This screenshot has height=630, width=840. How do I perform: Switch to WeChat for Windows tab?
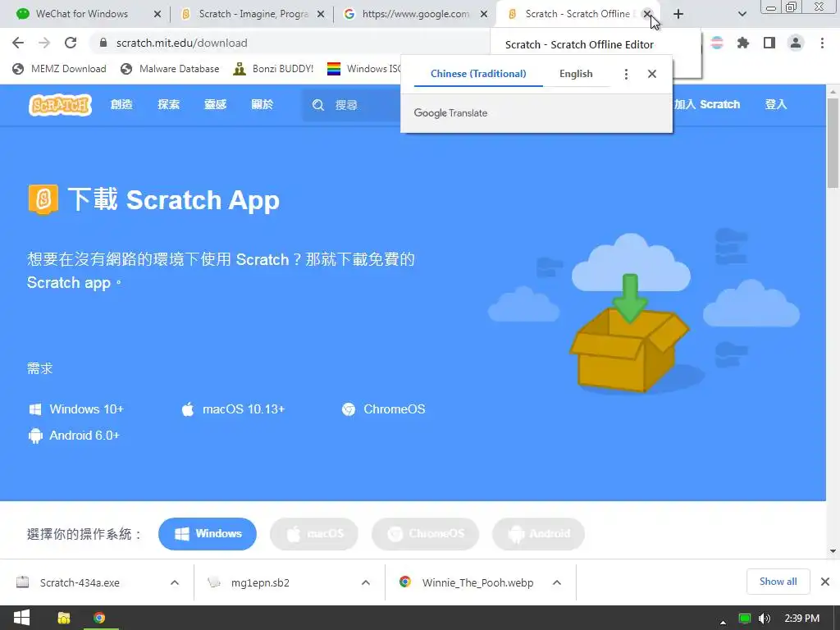[82, 14]
